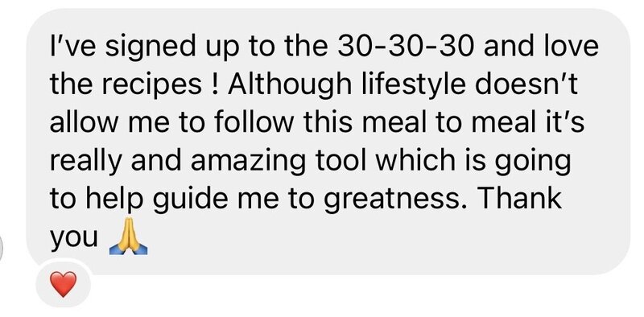Tap the red heart reaction below the message
This screenshot has height=317, width=644.
click(64, 284)
